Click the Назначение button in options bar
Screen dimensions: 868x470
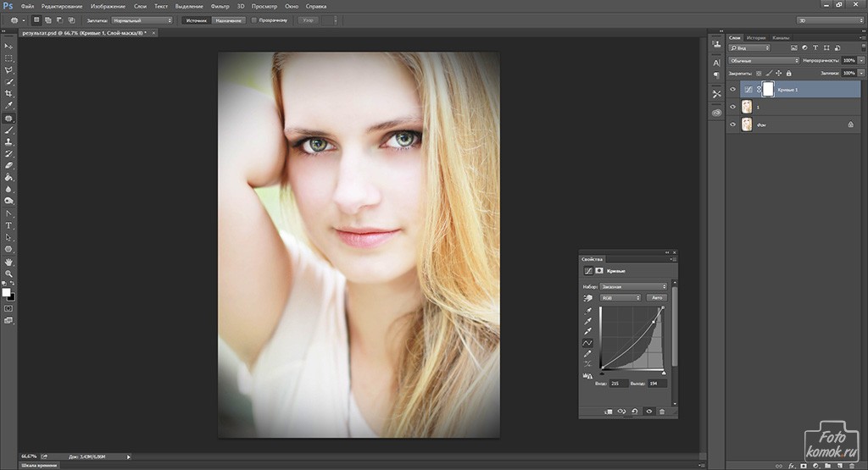[x=228, y=19]
